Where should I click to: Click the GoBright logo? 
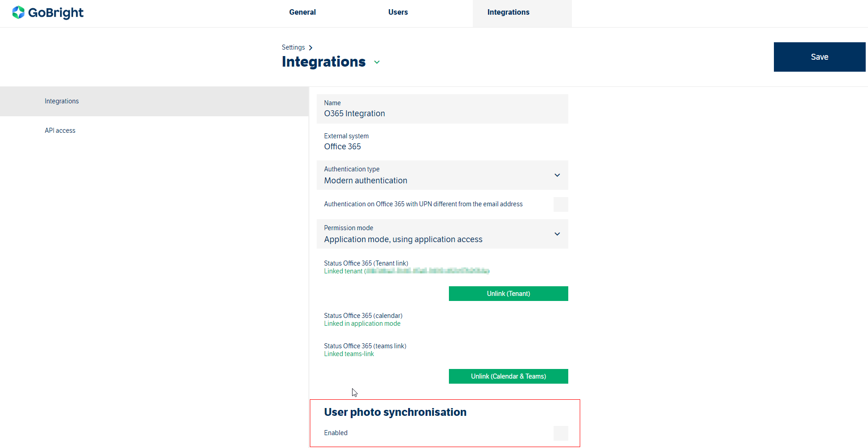coord(48,12)
